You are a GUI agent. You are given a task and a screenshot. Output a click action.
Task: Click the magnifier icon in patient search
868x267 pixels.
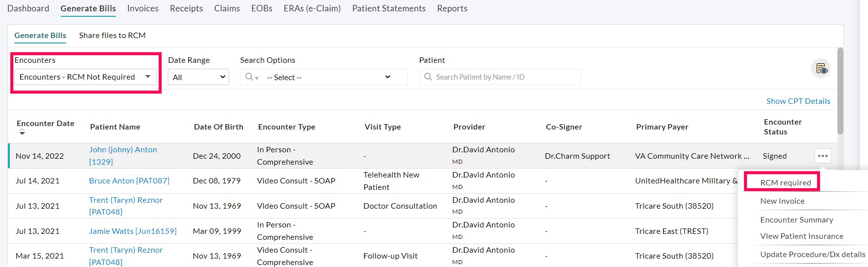pos(428,77)
